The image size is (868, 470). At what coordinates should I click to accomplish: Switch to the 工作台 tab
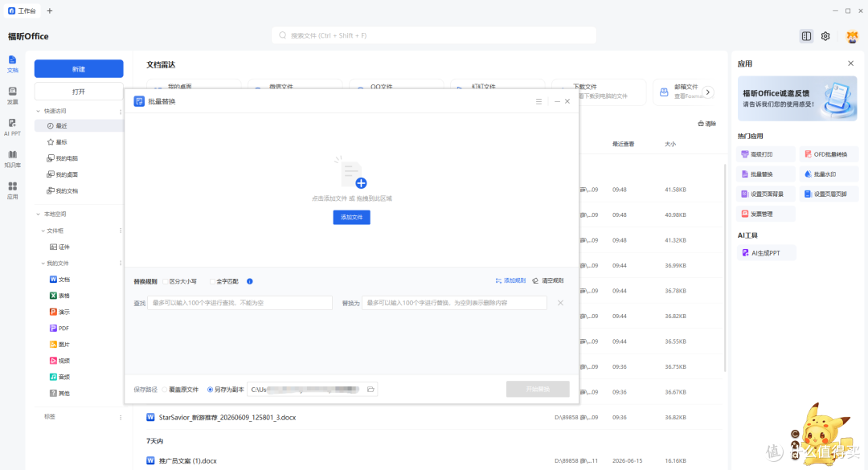(x=23, y=10)
